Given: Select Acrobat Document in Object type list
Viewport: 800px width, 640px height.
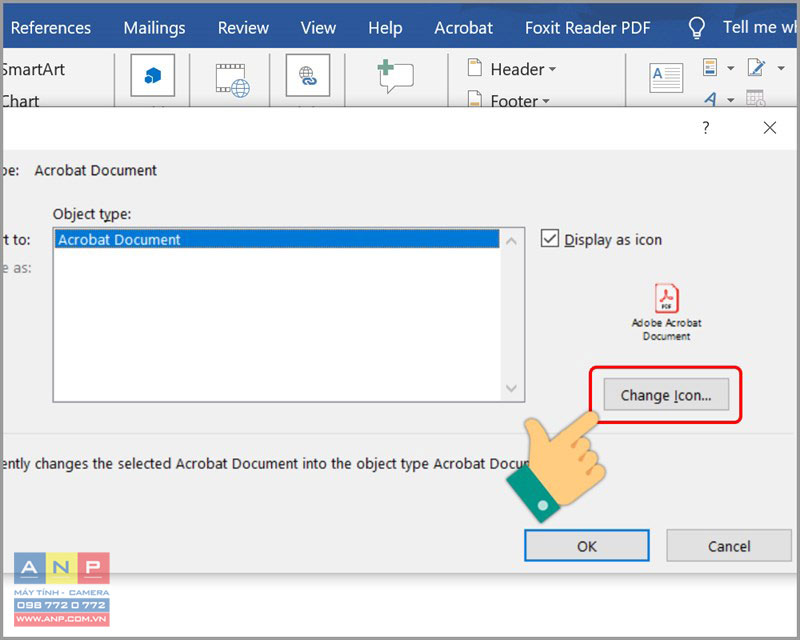Looking at the screenshot, I should click(x=277, y=239).
